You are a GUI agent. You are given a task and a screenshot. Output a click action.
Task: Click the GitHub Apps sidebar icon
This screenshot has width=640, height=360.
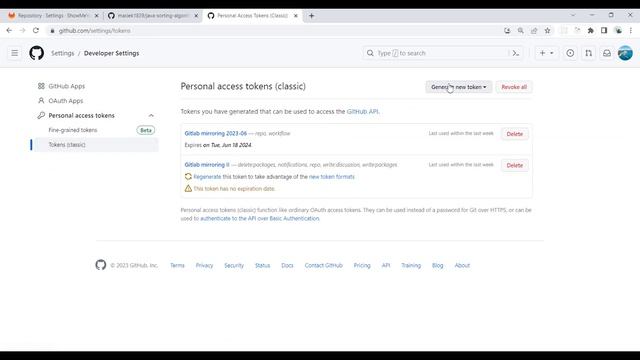(x=41, y=86)
